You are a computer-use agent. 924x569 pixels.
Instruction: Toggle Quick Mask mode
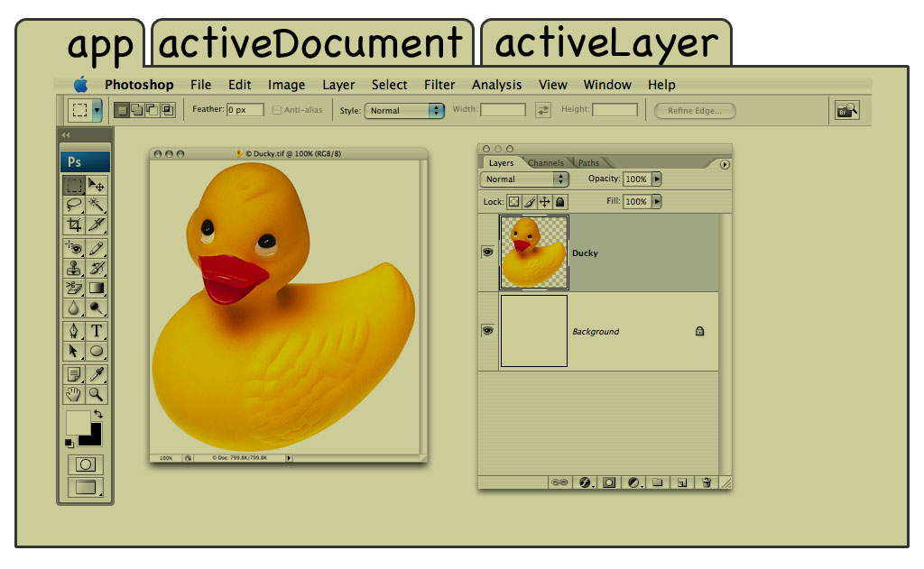coord(86,464)
